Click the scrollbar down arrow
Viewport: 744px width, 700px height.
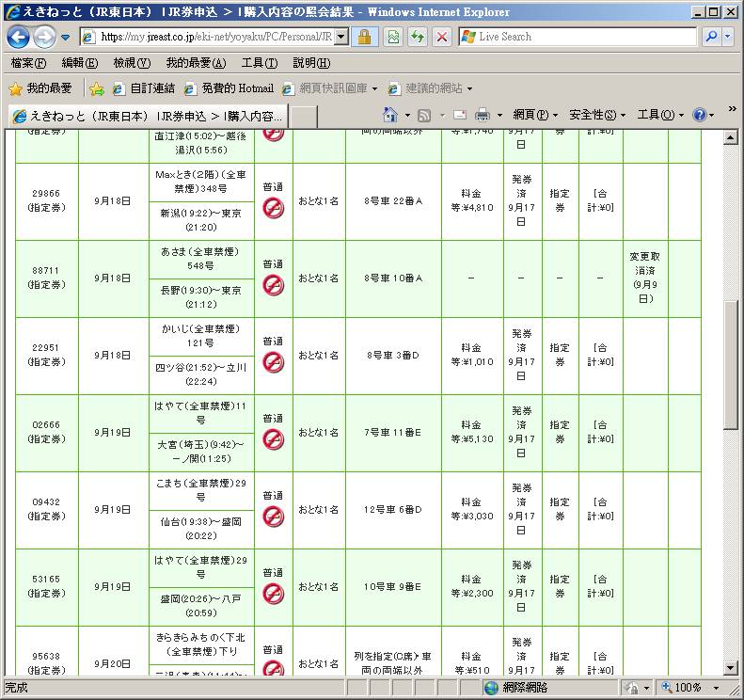coord(730,669)
